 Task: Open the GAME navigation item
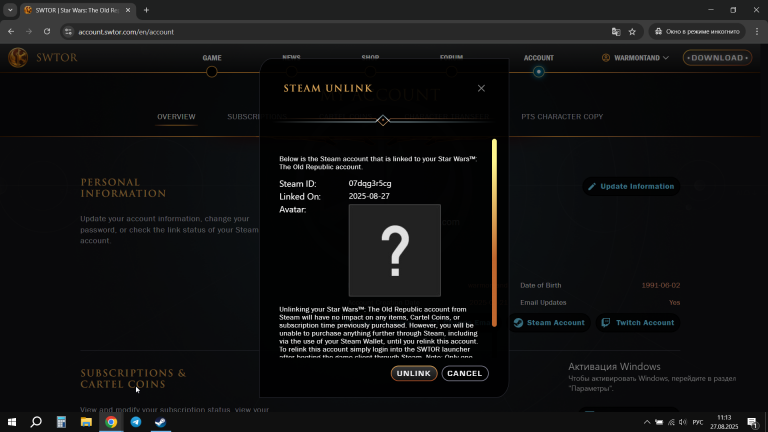pos(212,58)
